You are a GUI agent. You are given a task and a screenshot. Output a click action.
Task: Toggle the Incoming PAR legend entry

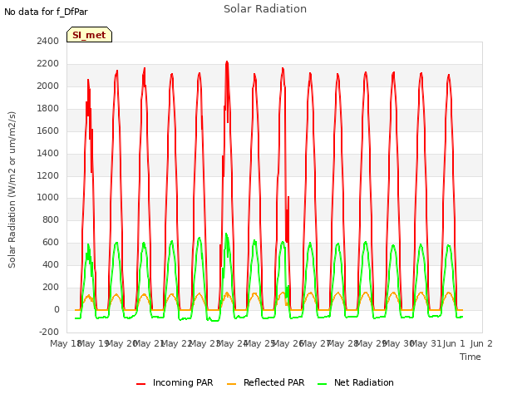pyautogui.click(x=175, y=382)
